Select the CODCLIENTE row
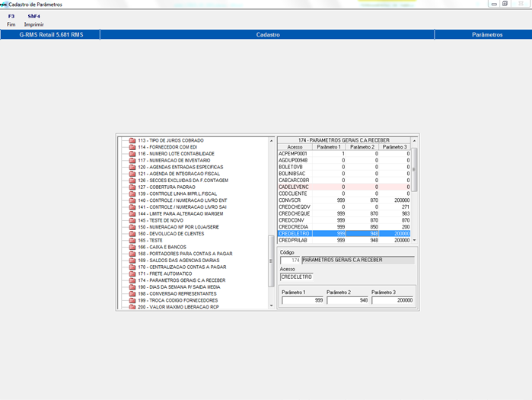 pyautogui.click(x=344, y=194)
